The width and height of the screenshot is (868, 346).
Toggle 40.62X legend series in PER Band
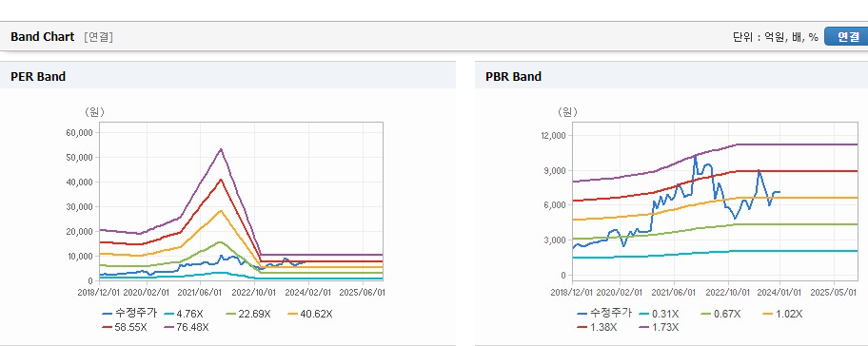click(x=310, y=314)
